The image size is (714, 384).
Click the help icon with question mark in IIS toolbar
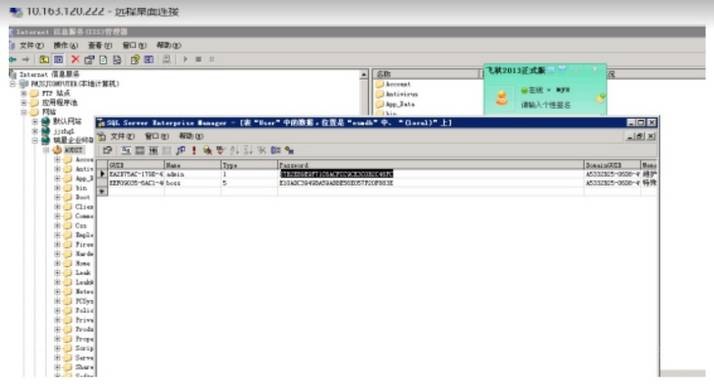coord(135,59)
